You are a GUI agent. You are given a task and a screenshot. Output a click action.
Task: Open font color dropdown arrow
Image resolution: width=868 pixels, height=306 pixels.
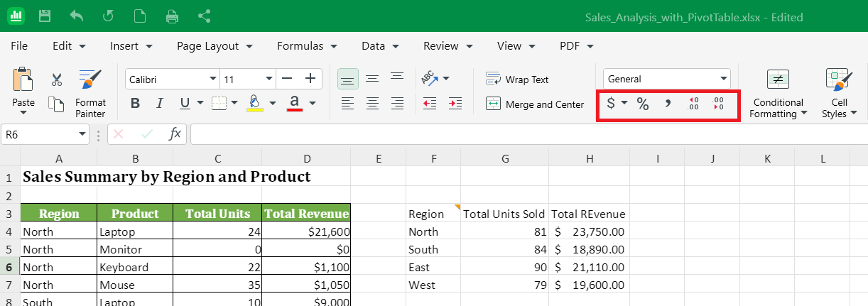313,104
